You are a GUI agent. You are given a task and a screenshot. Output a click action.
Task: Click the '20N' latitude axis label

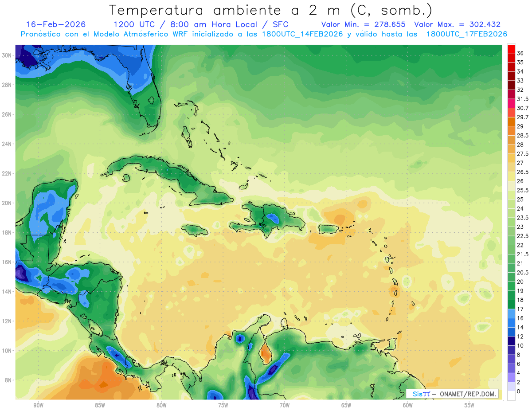point(7,203)
